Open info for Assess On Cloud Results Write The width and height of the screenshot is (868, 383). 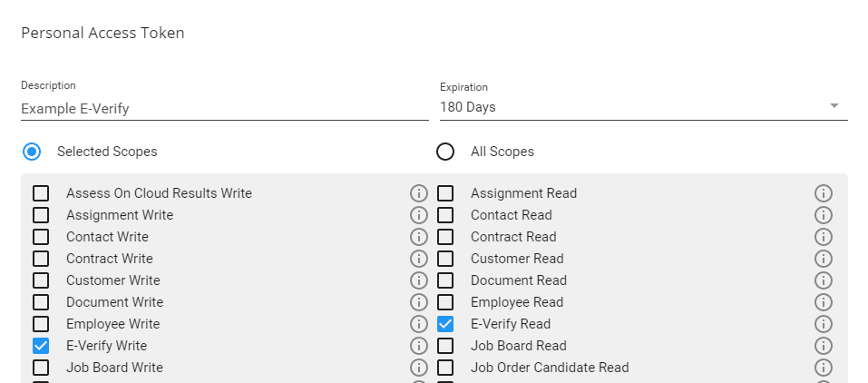tap(419, 193)
